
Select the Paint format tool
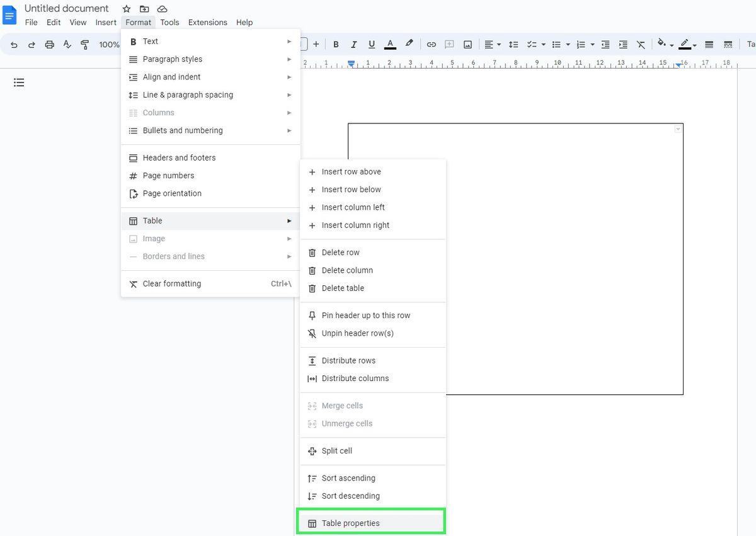pos(84,44)
